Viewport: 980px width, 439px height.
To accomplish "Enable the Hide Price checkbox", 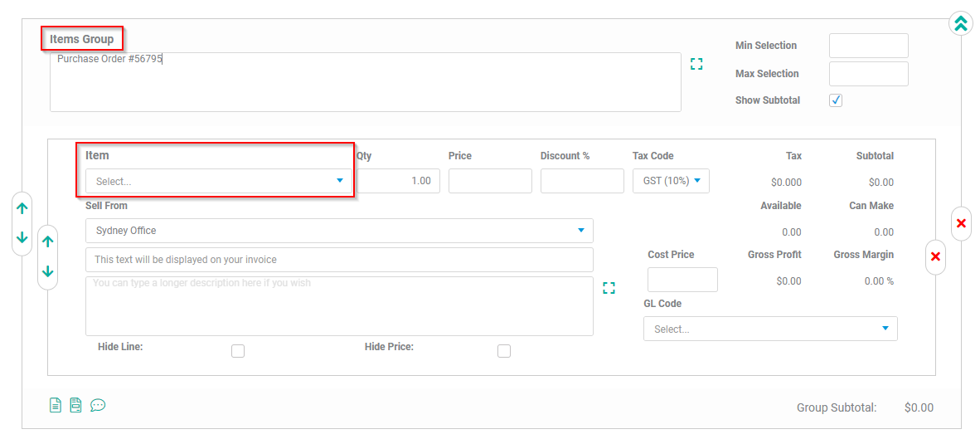I will pyautogui.click(x=504, y=351).
